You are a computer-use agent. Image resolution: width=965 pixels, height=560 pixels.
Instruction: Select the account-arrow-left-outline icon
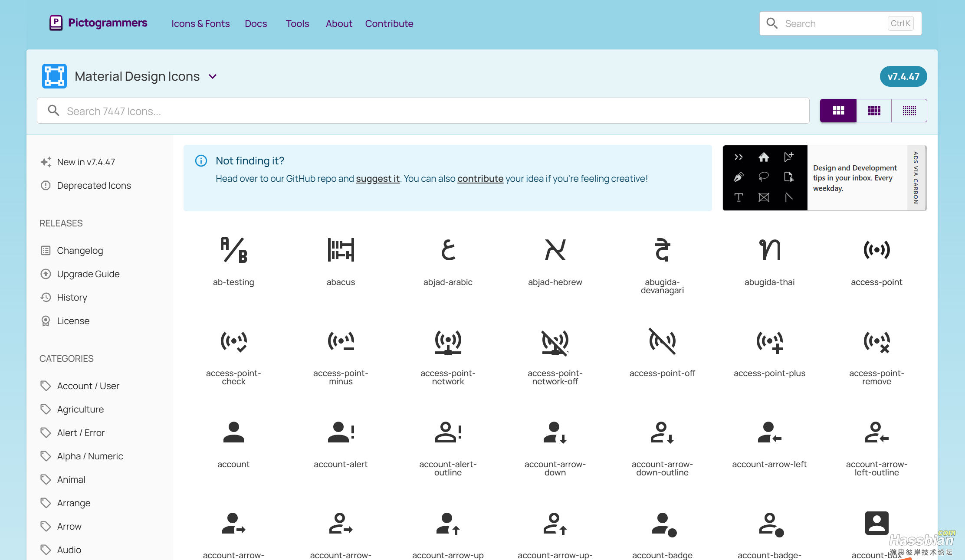pos(876,432)
